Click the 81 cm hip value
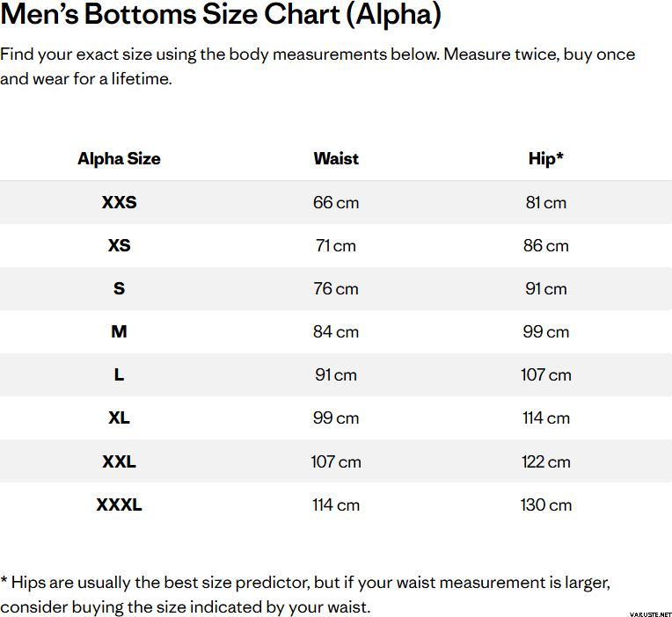Viewport: 672px width, 617px height. click(546, 202)
